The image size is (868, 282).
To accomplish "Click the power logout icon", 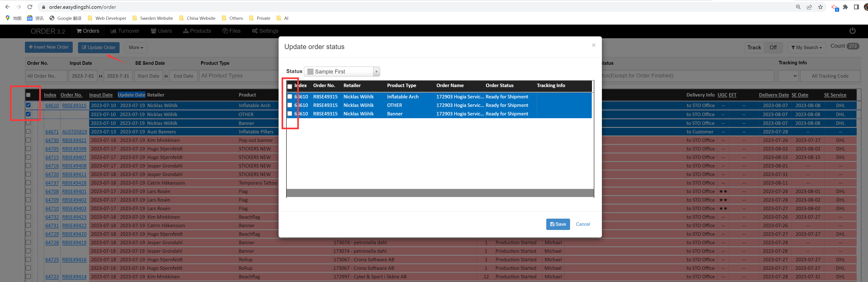I will (x=852, y=31).
